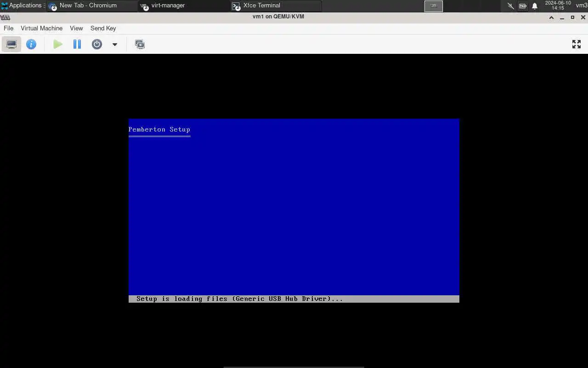Switch to New Tab - Chromium window
Image resolution: width=588 pixels, height=368 pixels.
pos(92,6)
